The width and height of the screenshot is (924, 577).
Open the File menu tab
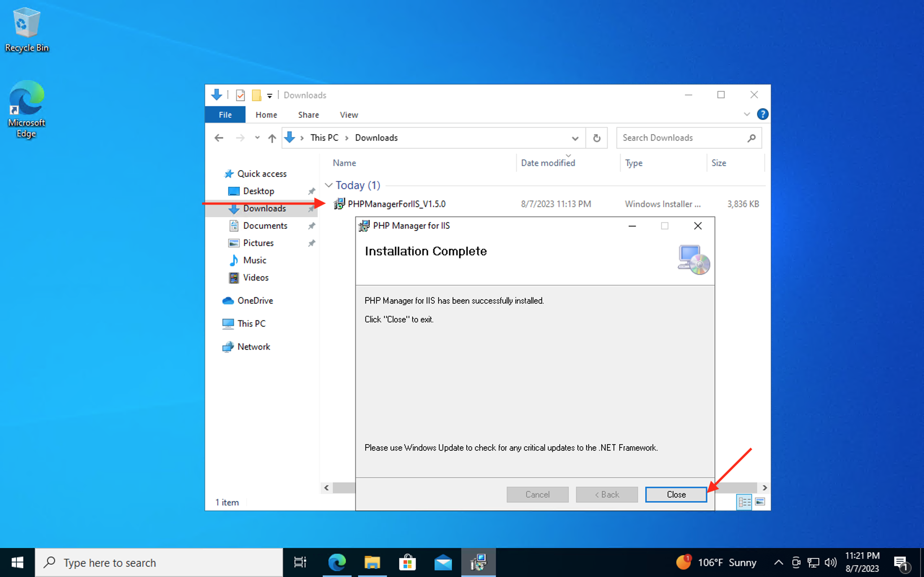tap(225, 115)
